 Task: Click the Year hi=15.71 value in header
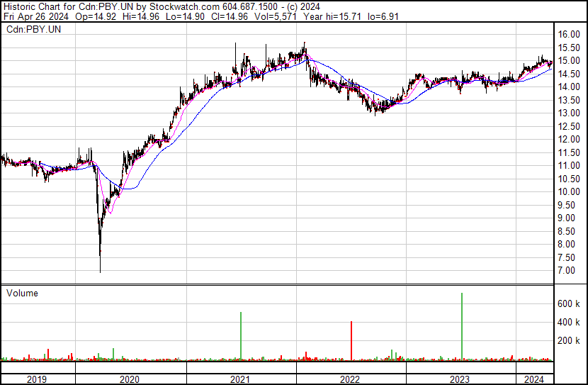(333, 16)
